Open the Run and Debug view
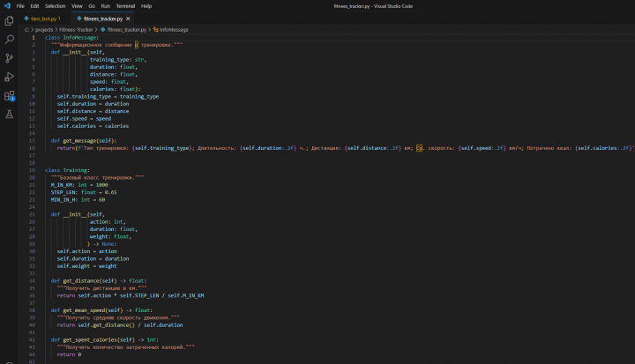Image resolution: width=635 pixels, height=364 pixels. [9, 77]
